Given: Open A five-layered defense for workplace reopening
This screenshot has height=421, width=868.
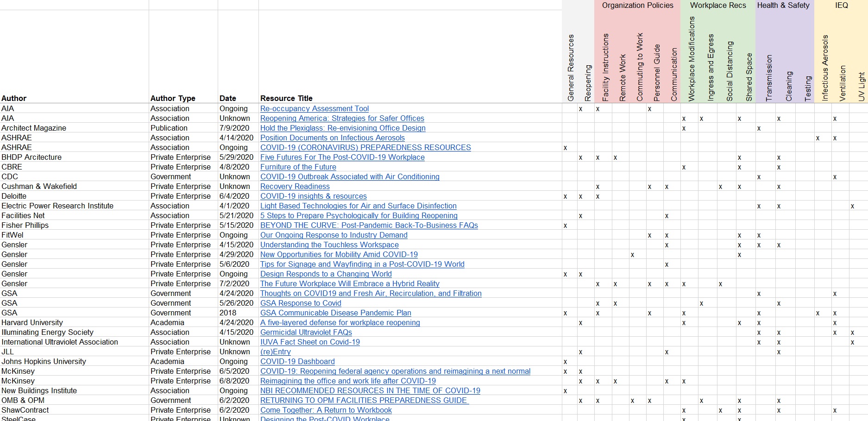Looking at the screenshot, I should (340, 322).
